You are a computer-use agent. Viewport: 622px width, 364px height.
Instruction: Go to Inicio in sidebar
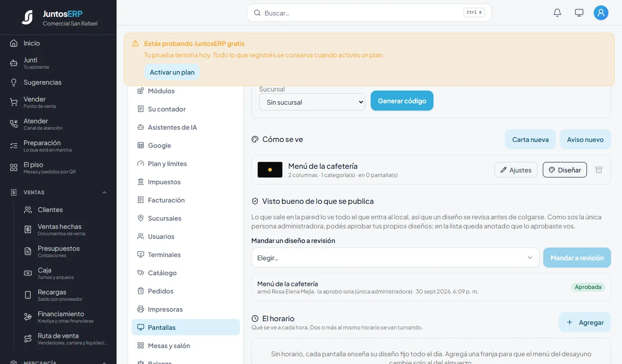(58, 43)
